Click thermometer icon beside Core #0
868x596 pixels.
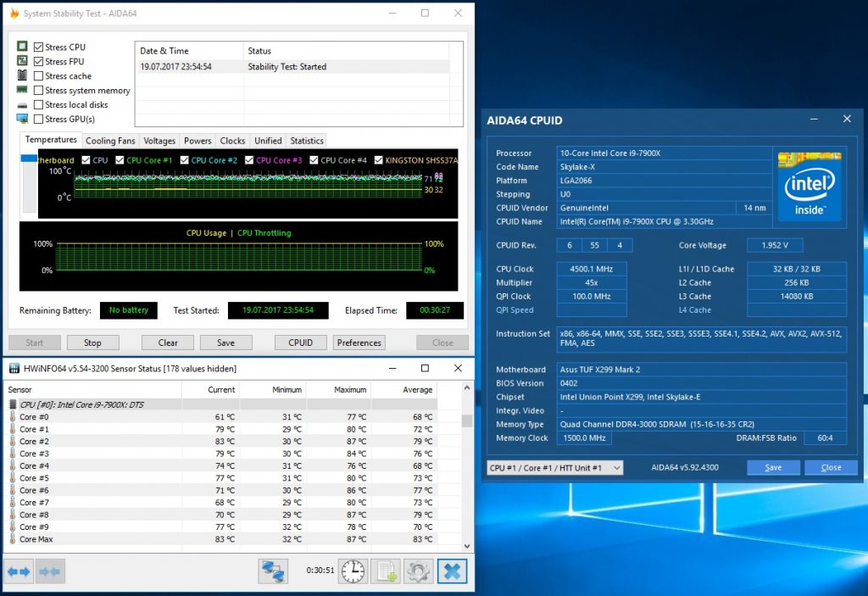[x=13, y=416]
